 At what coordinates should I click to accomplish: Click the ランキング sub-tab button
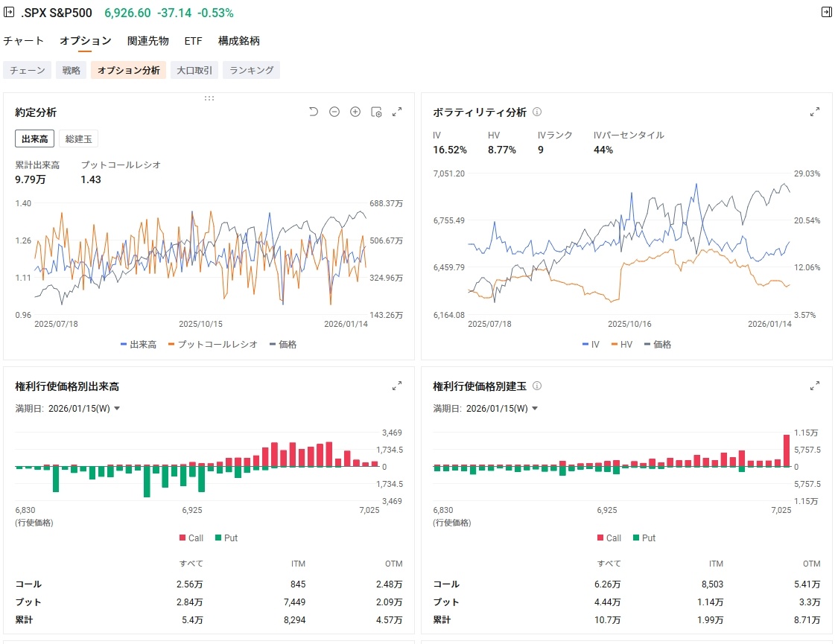[251, 70]
